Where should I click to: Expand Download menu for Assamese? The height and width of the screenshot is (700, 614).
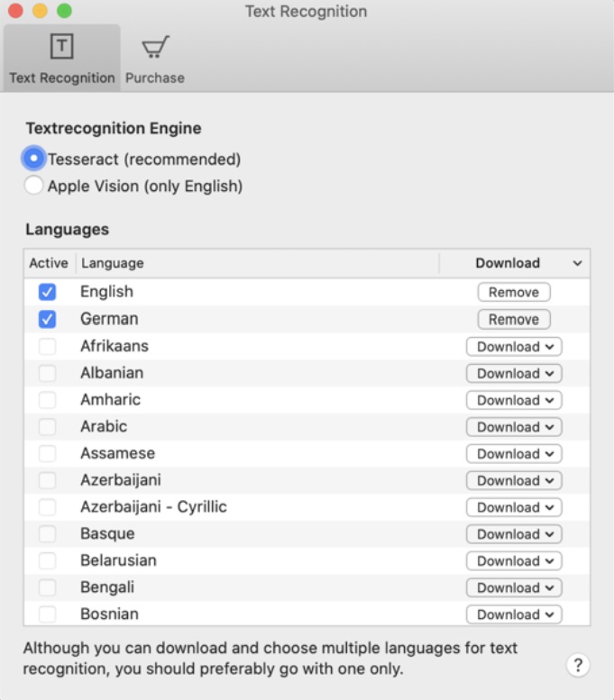(514, 454)
